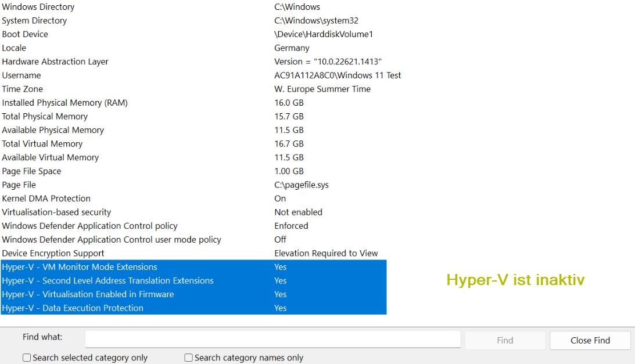The width and height of the screenshot is (635, 364).
Task: Click Windows Defender Application Control policy row
Action: [89, 226]
